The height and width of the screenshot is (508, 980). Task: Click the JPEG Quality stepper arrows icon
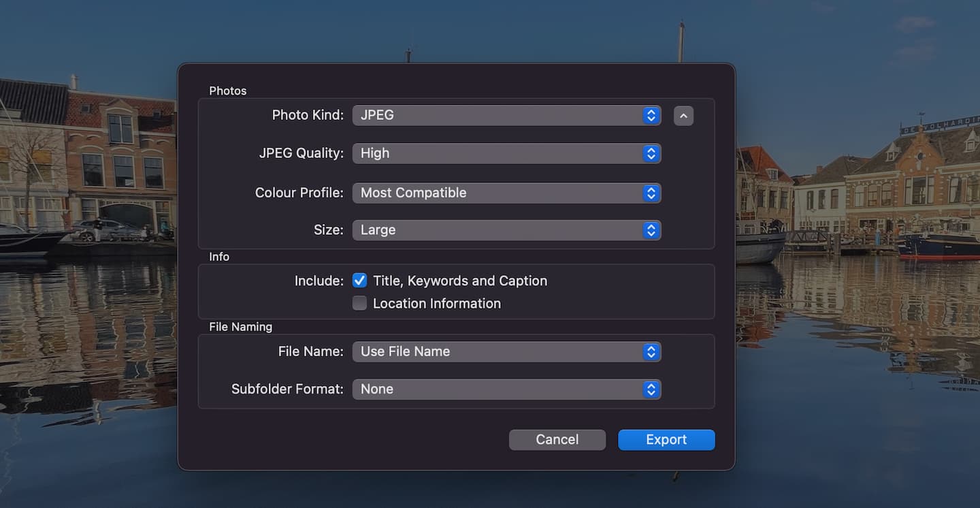(653, 153)
